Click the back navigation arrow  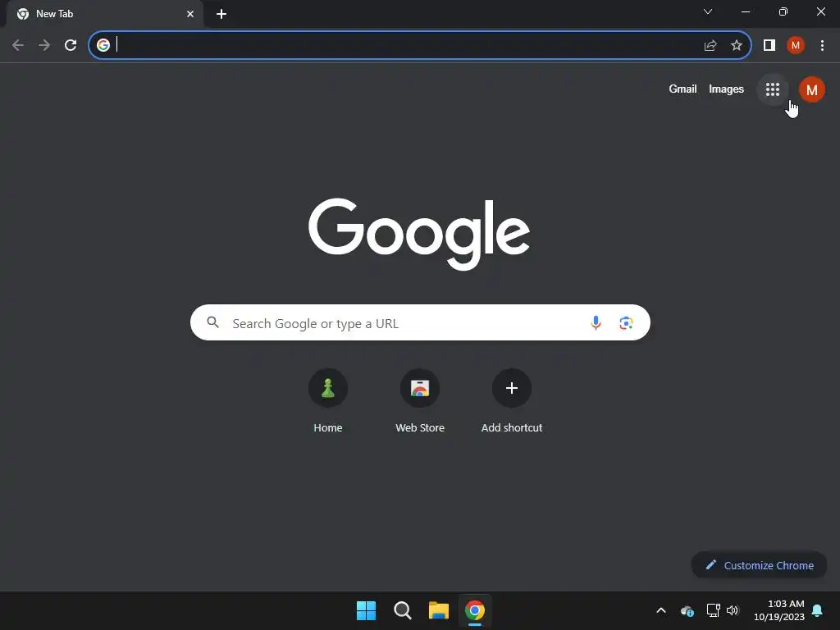(18, 46)
